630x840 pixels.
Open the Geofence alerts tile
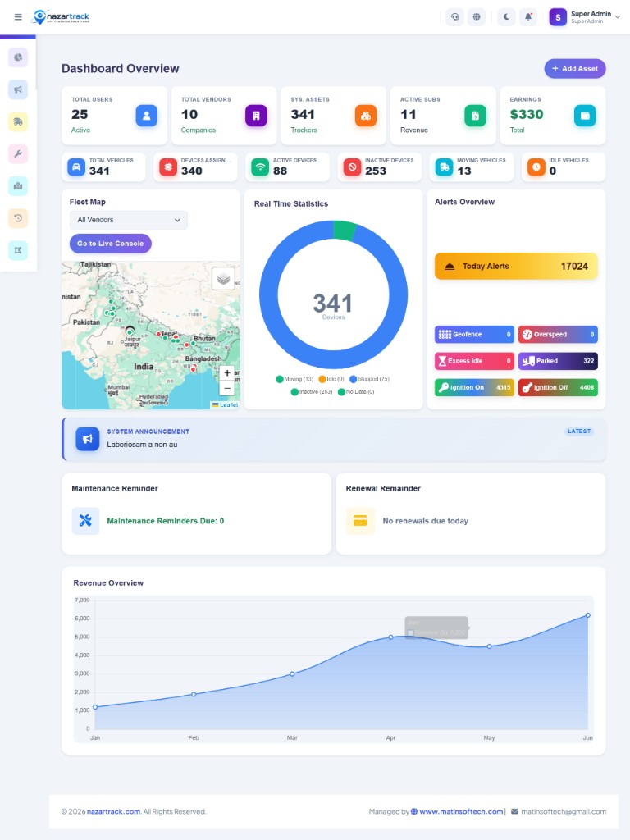coord(474,335)
